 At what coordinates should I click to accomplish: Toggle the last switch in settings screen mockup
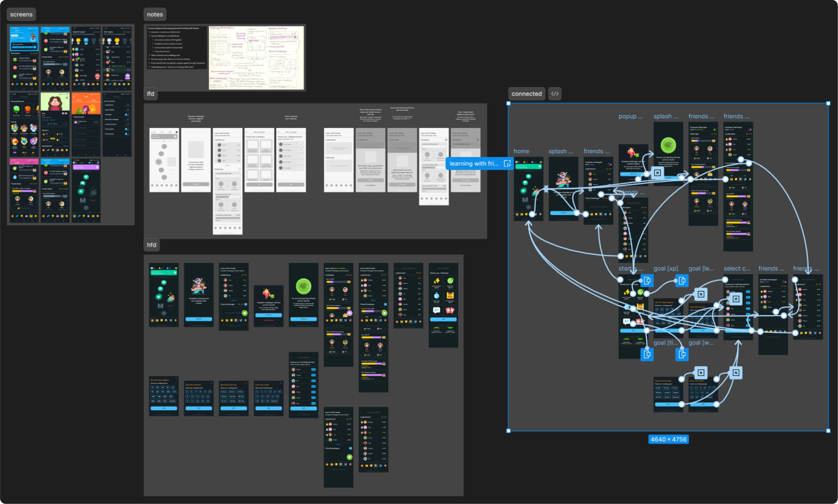point(127,134)
